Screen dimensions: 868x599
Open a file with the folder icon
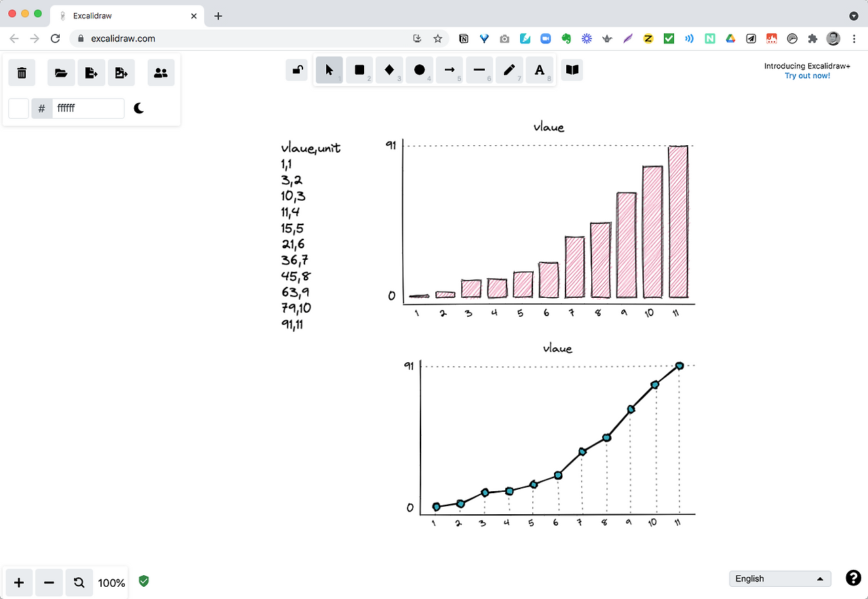(x=61, y=73)
